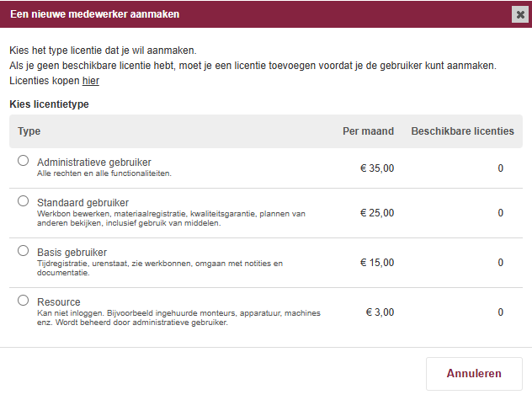Click the Type column header

tap(29, 131)
